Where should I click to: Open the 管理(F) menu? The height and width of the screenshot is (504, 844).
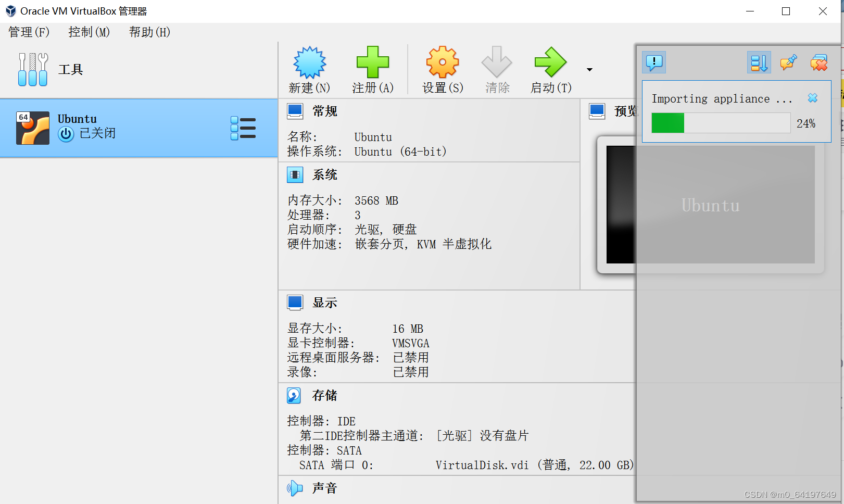point(29,32)
